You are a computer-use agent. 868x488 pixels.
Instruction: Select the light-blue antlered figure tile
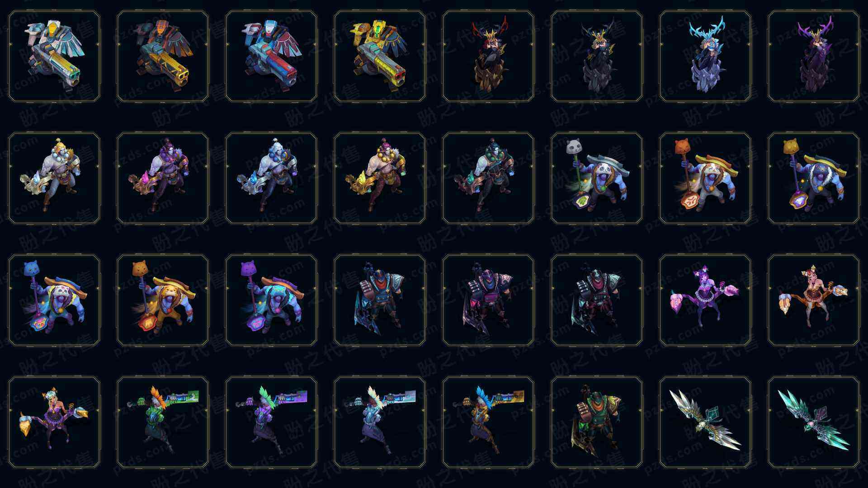click(705, 56)
